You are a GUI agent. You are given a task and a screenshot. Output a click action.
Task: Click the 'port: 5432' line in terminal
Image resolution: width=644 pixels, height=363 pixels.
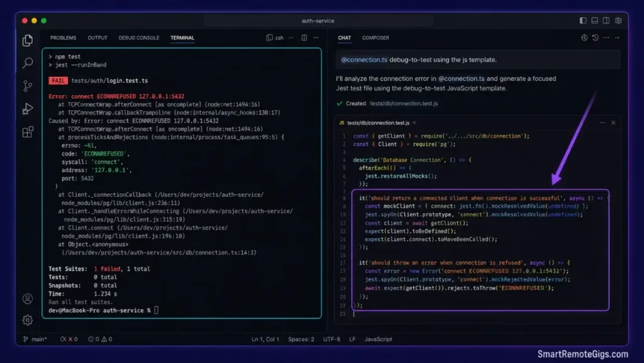[77, 178]
